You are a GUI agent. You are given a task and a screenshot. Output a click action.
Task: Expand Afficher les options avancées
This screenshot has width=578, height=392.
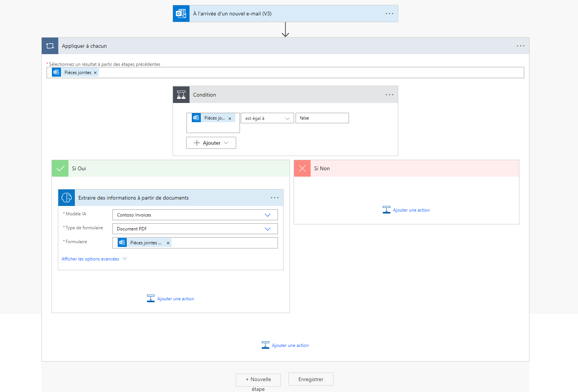point(94,259)
